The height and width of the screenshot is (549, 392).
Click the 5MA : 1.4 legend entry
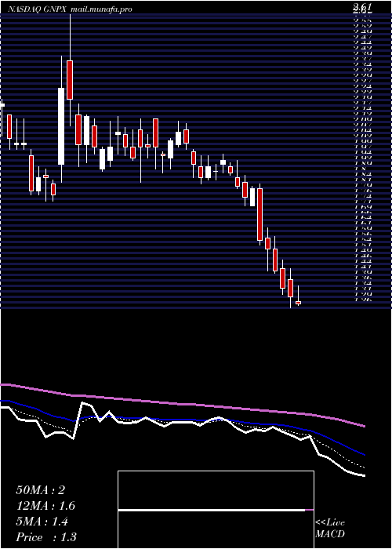42,522
